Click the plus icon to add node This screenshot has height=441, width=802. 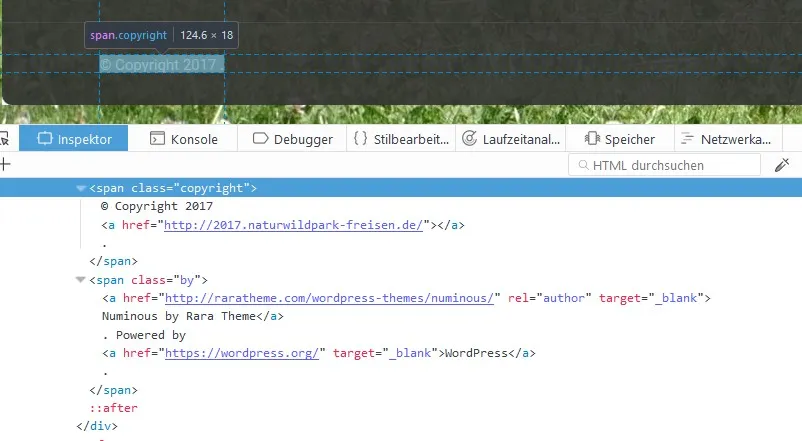pos(5,164)
